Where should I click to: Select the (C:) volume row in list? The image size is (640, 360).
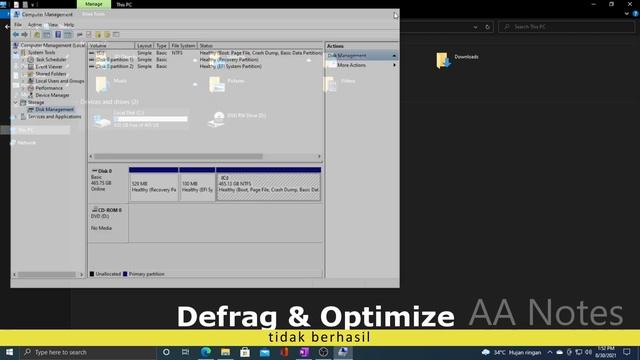click(205, 53)
